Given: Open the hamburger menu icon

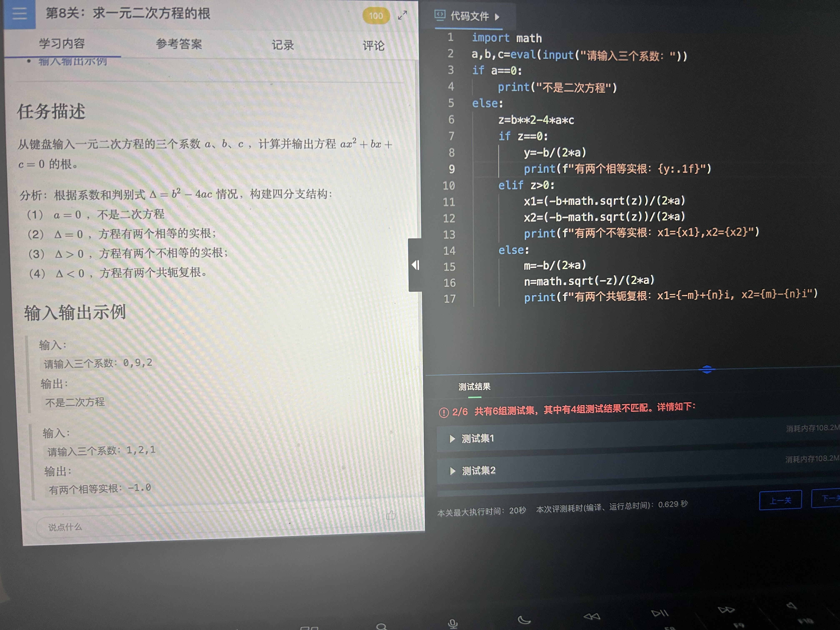Looking at the screenshot, I should click(x=19, y=14).
